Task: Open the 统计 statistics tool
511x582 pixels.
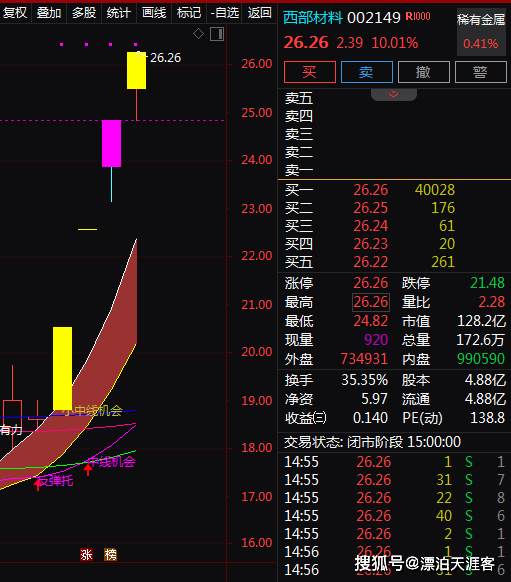Action: point(119,13)
